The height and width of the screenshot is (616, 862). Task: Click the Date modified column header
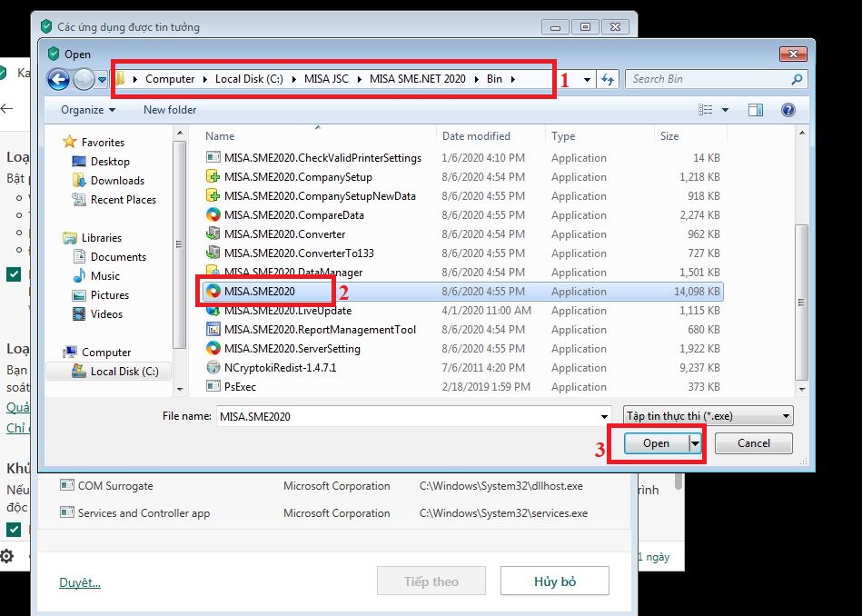coord(476,136)
